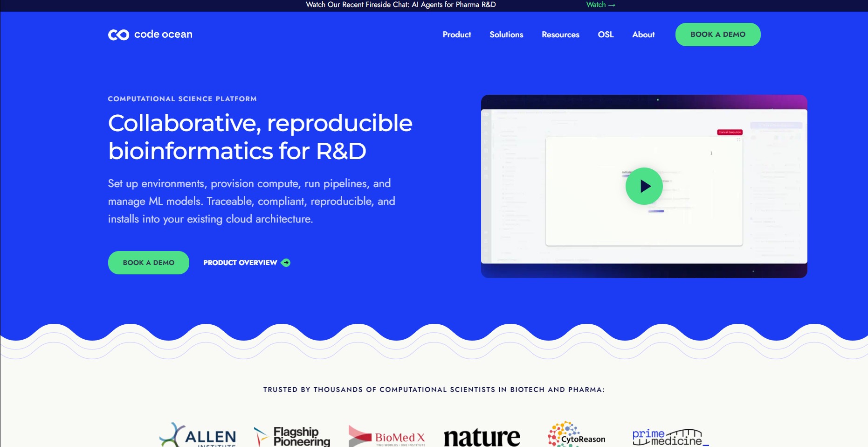Open the nature logo
868x447 pixels.
pyautogui.click(x=482, y=437)
